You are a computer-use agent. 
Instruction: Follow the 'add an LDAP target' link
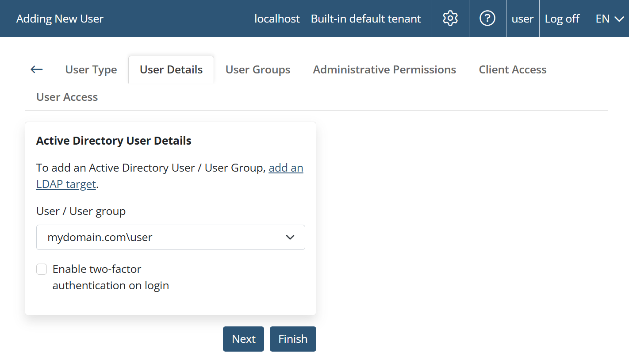point(286,168)
